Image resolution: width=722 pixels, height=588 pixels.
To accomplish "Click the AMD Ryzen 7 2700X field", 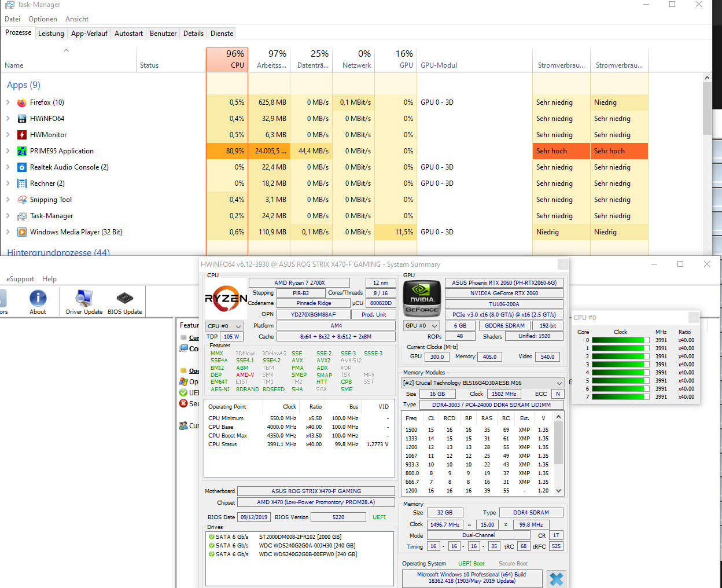I will [299, 282].
